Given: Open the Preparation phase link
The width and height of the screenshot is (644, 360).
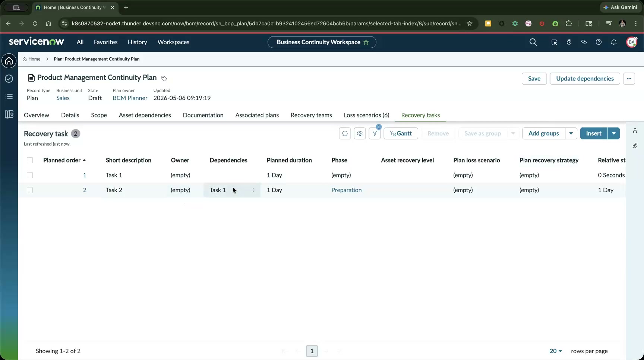Looking at the screenshot, I should click(x=347, y=190).
